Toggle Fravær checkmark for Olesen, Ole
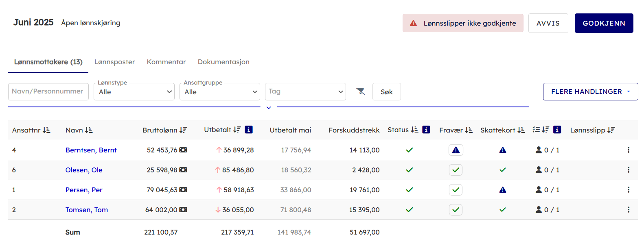 click(x=456, y=170)
